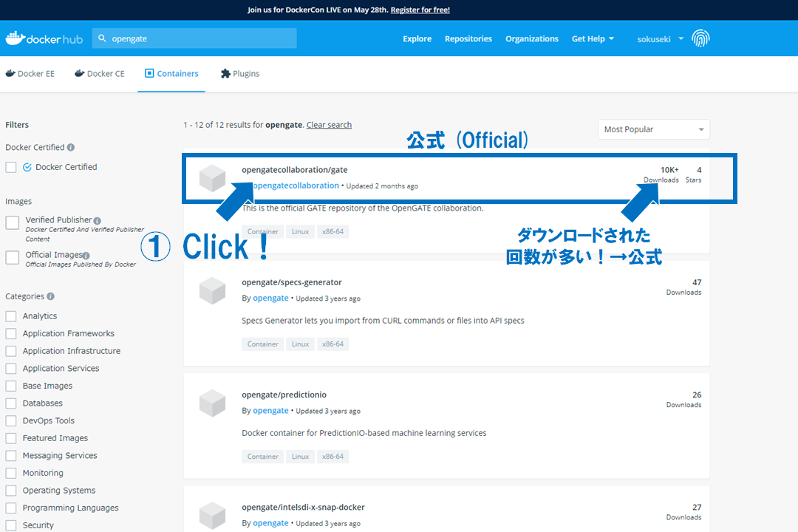Screen dimensions: 798x532
Task: Click the blue Docker Certified badge icon
Action: click(27, 167)
